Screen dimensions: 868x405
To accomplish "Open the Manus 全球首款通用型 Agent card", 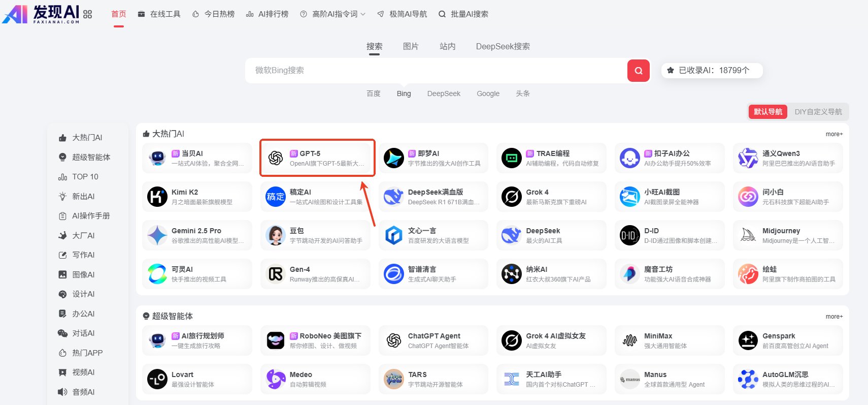I will 670,379.
